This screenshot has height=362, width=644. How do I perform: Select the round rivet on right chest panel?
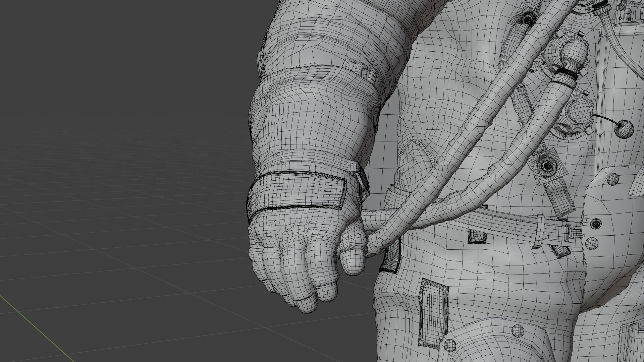coord(612,179)
